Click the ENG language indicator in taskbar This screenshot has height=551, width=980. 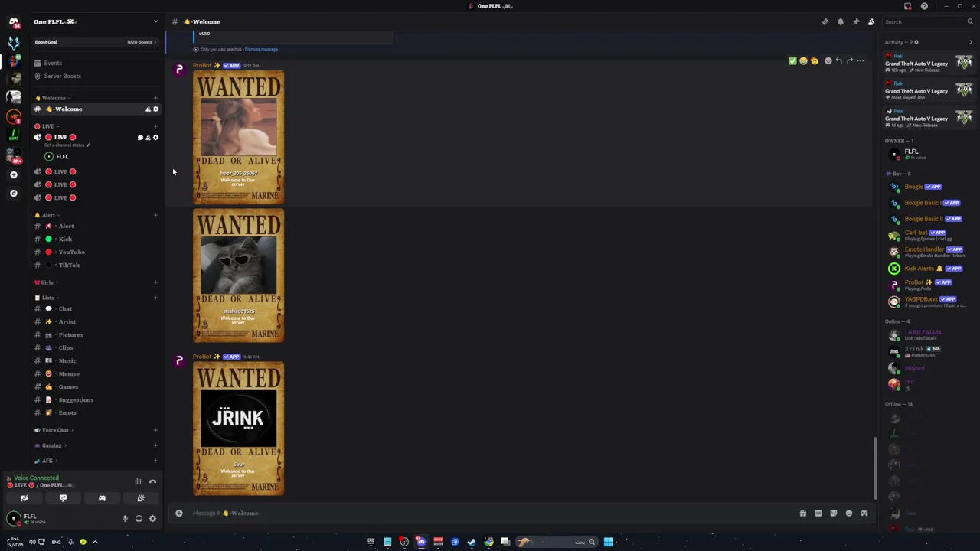pyautogui.click(x=56, y=542)
